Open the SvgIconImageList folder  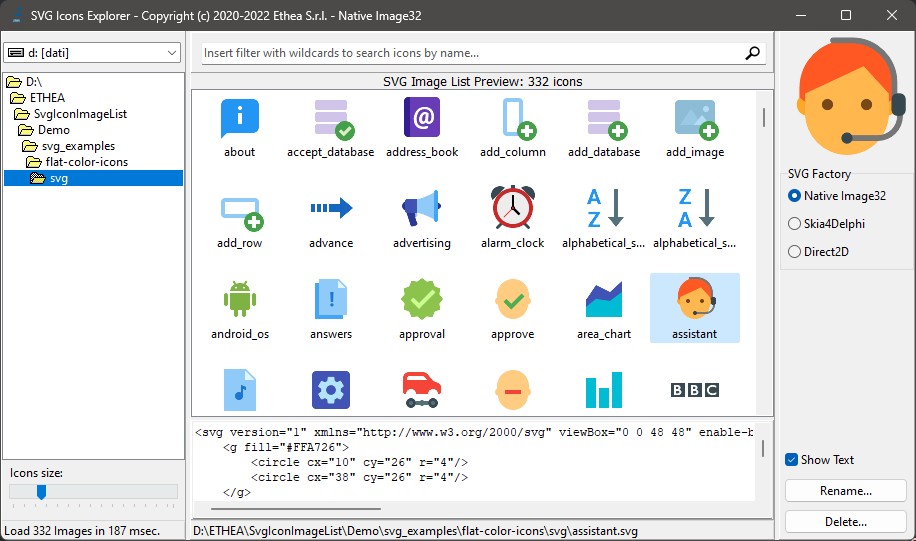pos(71,114)
